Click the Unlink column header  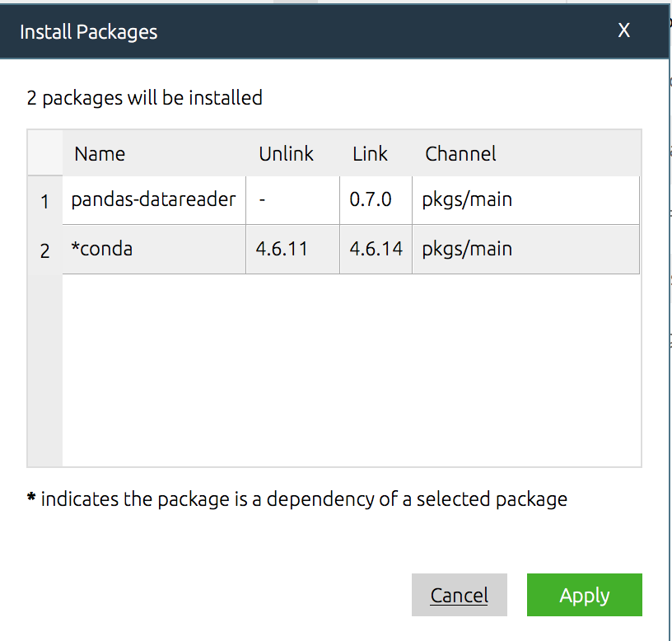tap(286, 153)
